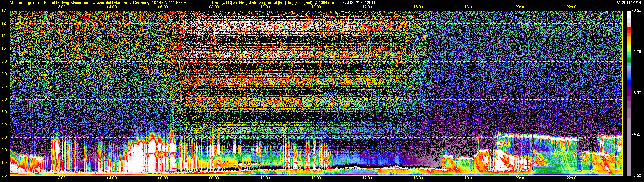Select the 04:00 label on the top time axis
Screen dimensions: 644x182
tap(112, 7)
